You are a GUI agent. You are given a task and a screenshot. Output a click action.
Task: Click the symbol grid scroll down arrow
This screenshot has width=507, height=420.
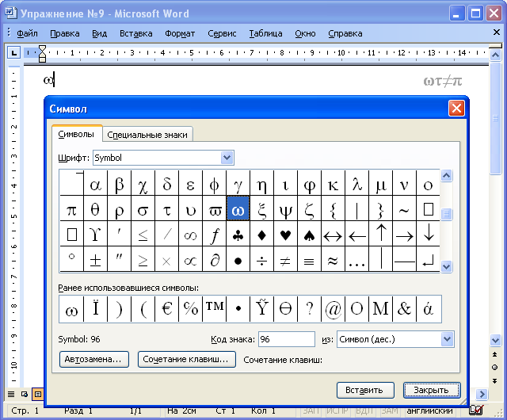447,266
